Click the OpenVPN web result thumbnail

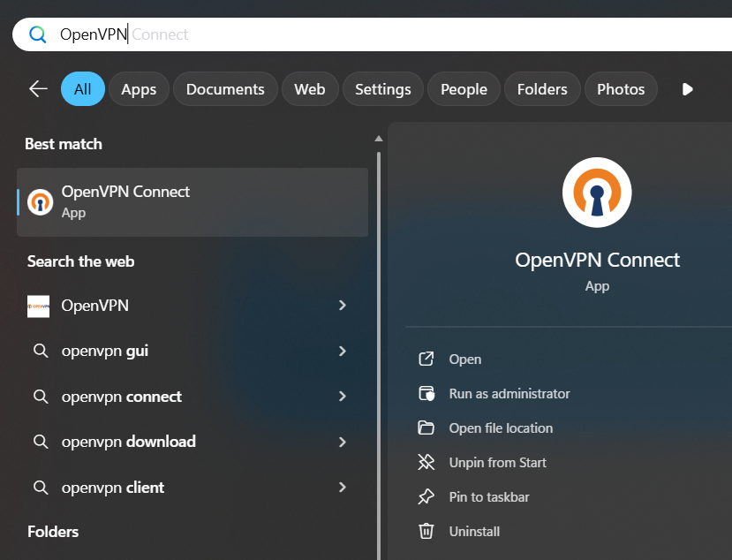click(x=38, y=306)
